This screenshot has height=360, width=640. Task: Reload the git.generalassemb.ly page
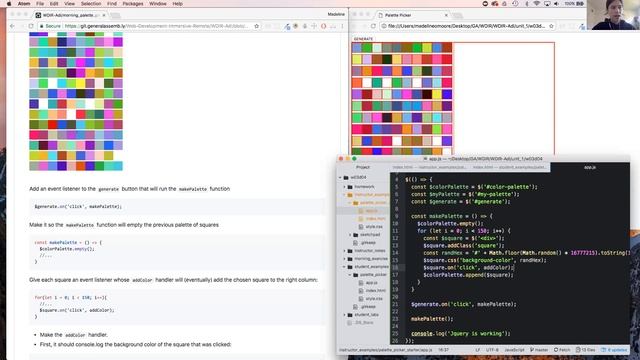[x=31, y=26]
